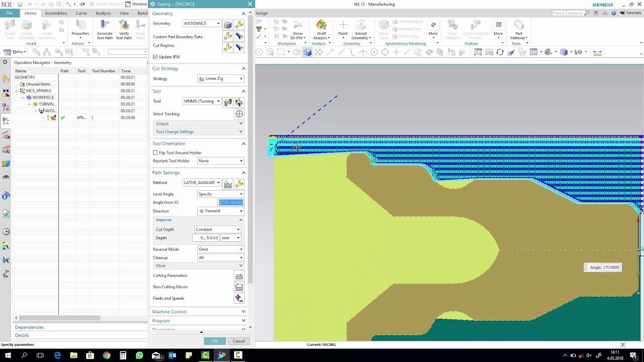Edit Custom Part Boundary Data with wrench icon

click(228, 36)
